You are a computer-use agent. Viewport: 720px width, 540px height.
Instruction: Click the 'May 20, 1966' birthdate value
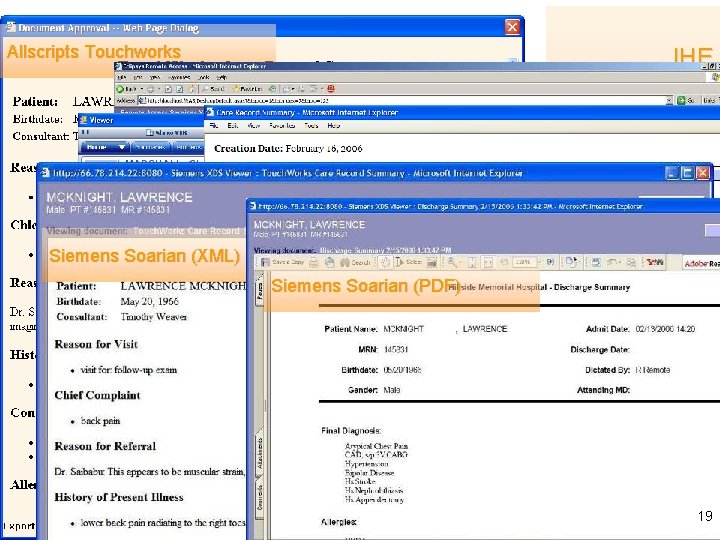(x=149, y=302)
